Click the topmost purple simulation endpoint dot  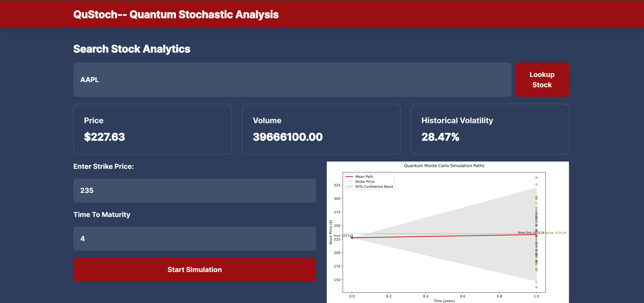coord(536,178)
